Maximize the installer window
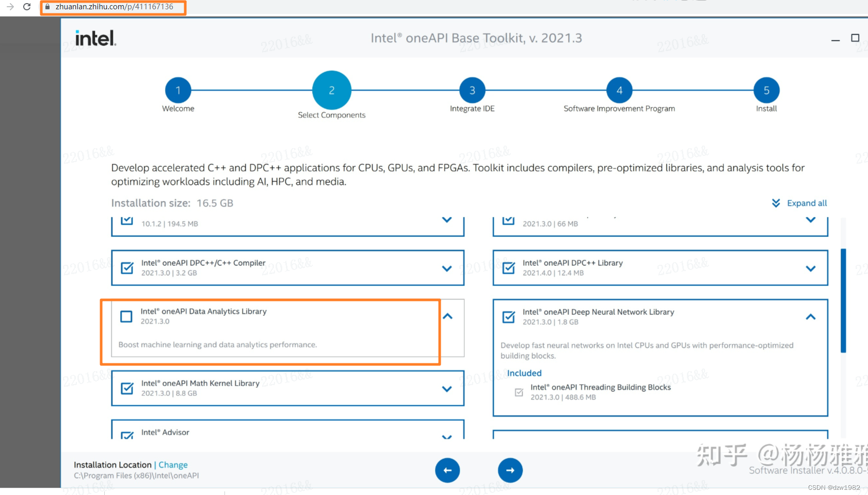This screenshot has height=495, width=868. point(855,38)
